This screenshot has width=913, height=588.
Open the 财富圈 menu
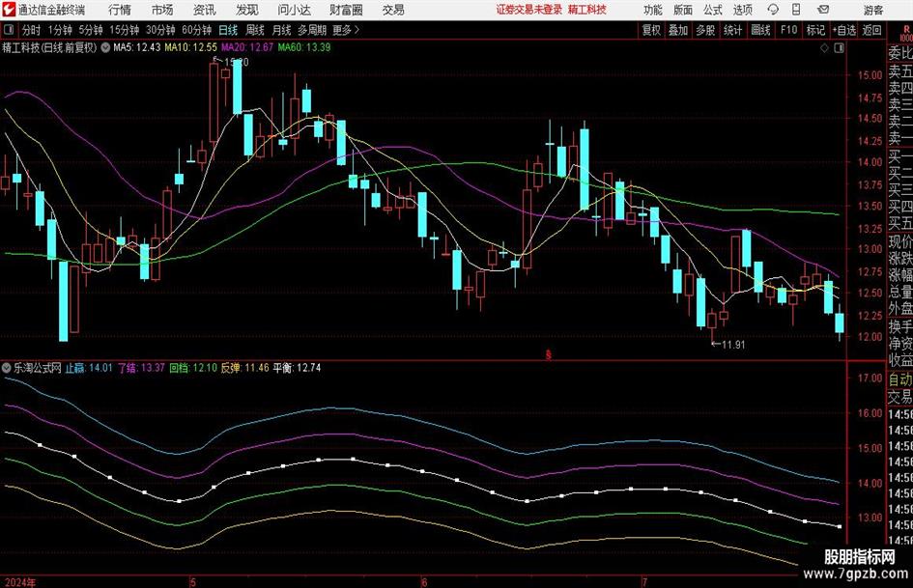346,10
